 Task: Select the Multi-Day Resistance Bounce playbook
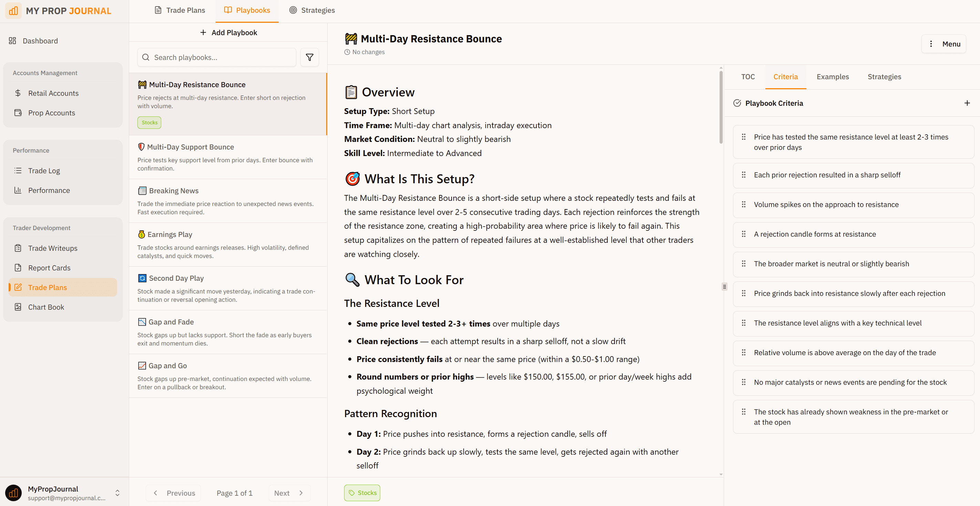click(x=228, y=104)
